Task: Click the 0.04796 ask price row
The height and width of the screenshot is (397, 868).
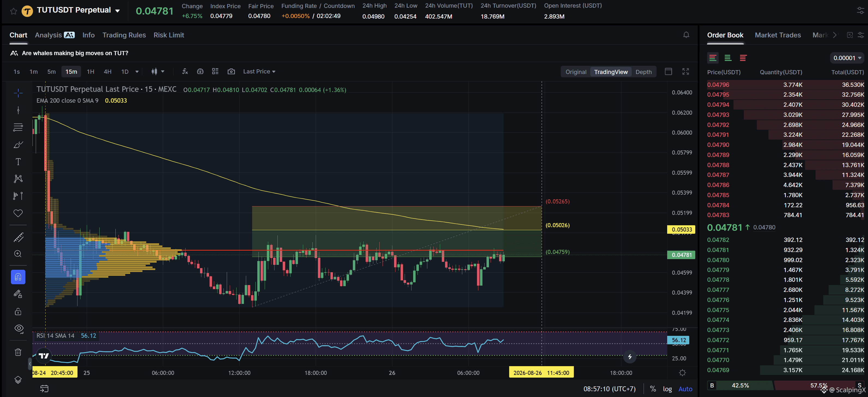Action: click(785, 85)
